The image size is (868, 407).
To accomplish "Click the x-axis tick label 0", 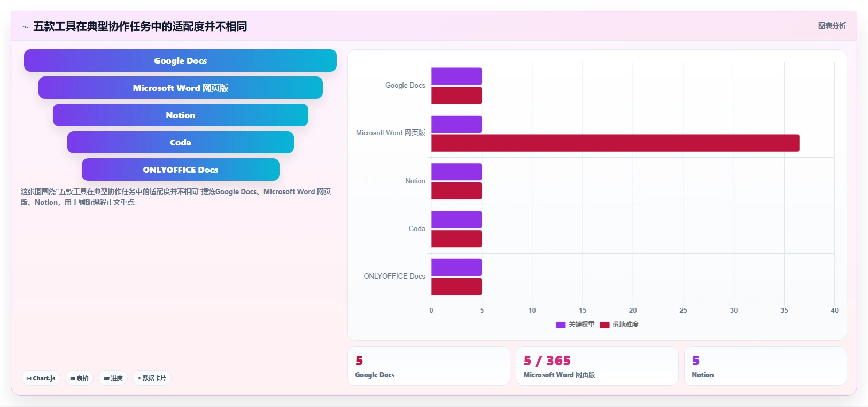I will pos(431,310).
